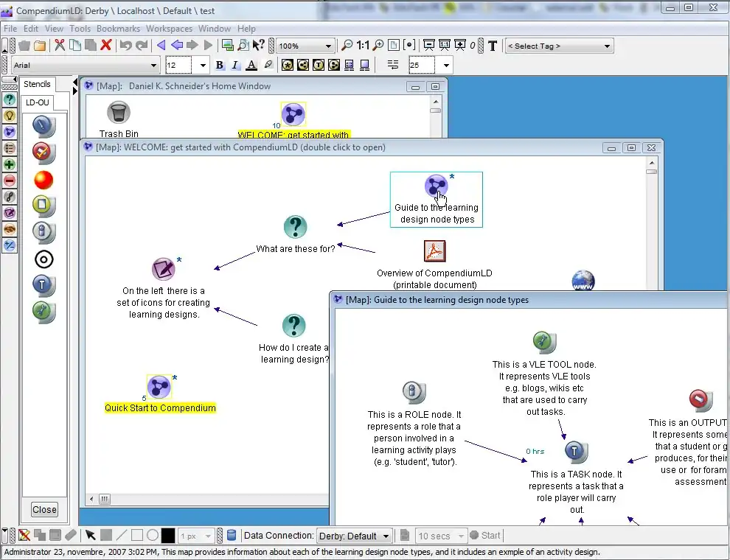The image size is (730, 560).
Task: Click the Overview of CompendiumLD PDF icon
Action: (434, 251)
